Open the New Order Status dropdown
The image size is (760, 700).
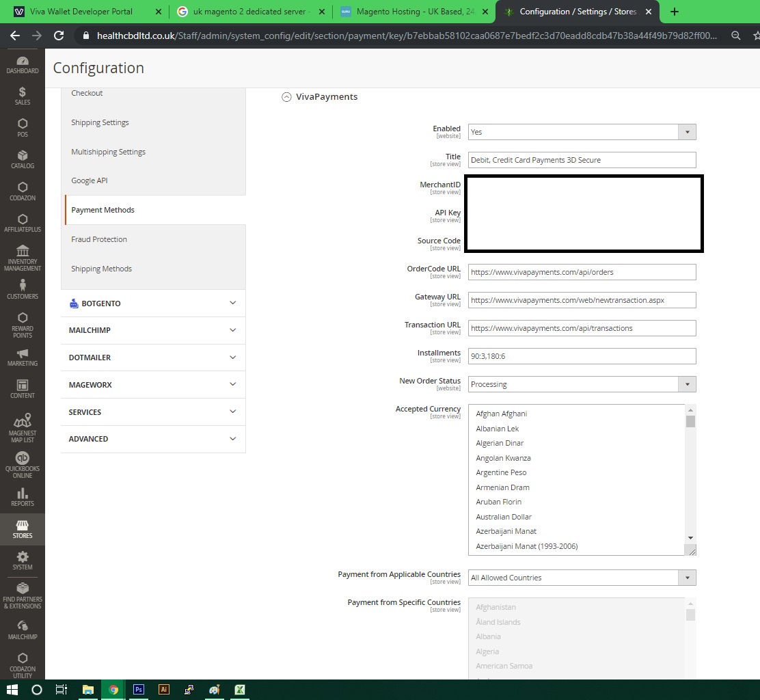pos(582,384)
